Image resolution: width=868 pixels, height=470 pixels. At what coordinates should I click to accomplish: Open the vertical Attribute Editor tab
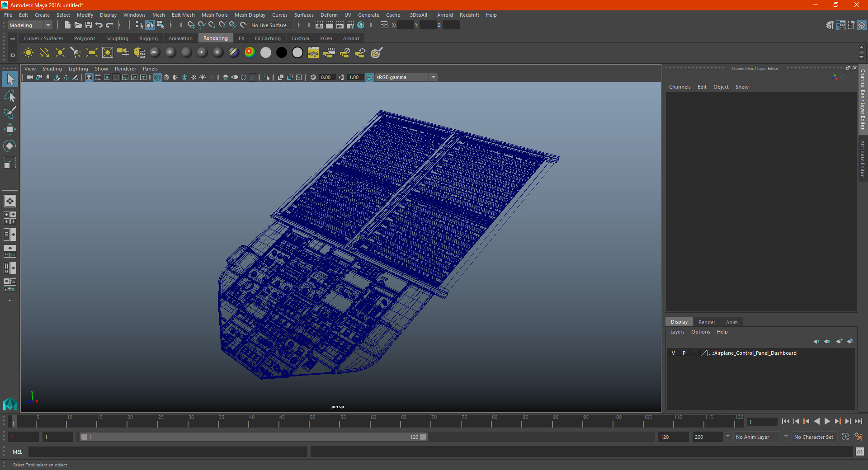863,158
